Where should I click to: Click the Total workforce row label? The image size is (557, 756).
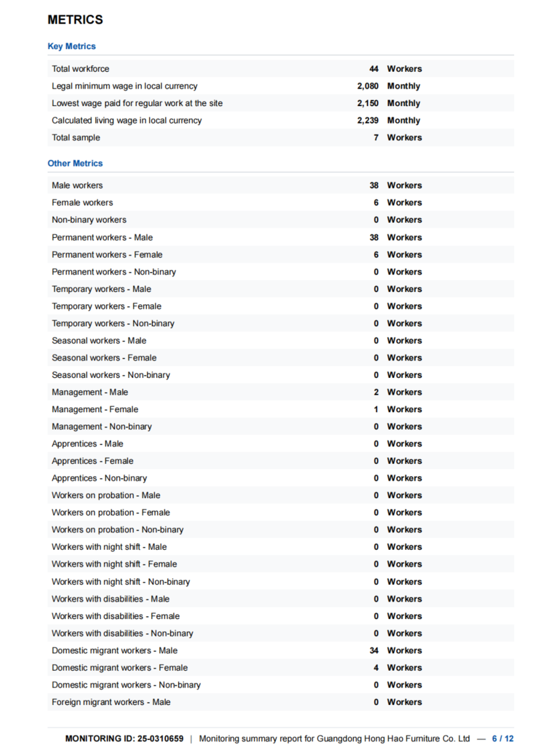81,68
